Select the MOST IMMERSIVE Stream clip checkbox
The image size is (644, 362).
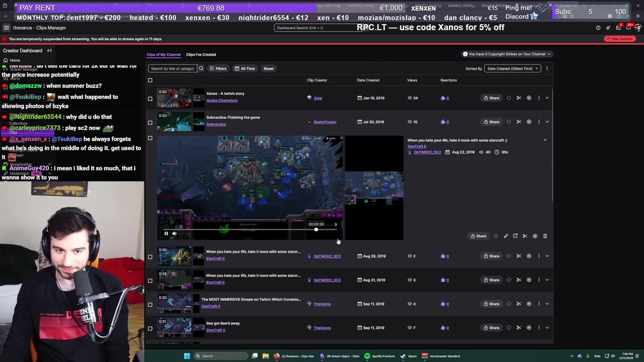click(x=150, y=304)
